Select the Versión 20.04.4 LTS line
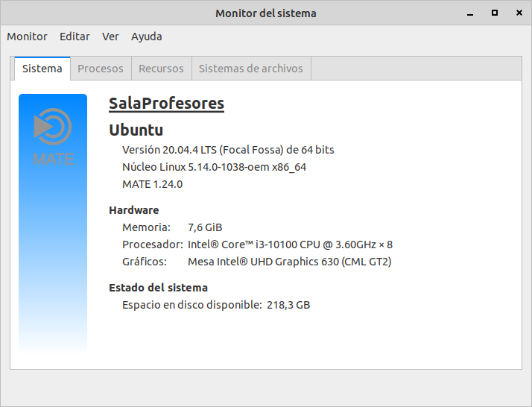The width and height of the screenshot is (532, 407). (x=228, y=150)
